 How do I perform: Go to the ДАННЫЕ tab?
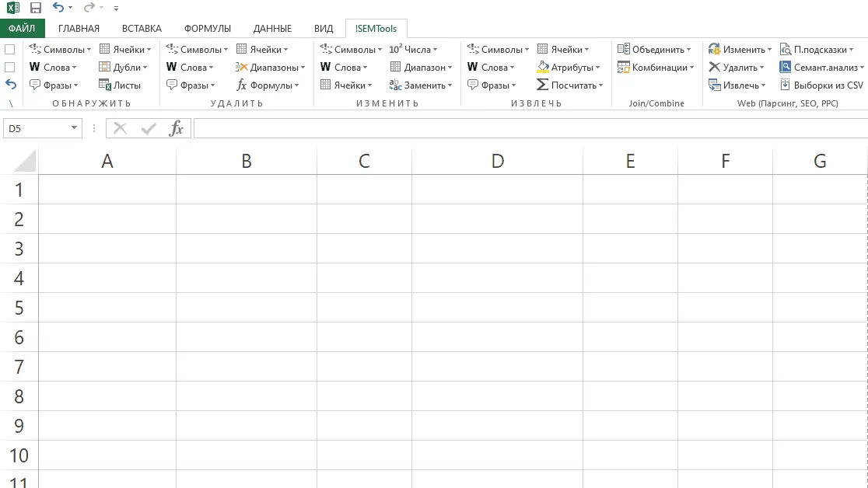(x=272, y=28)
